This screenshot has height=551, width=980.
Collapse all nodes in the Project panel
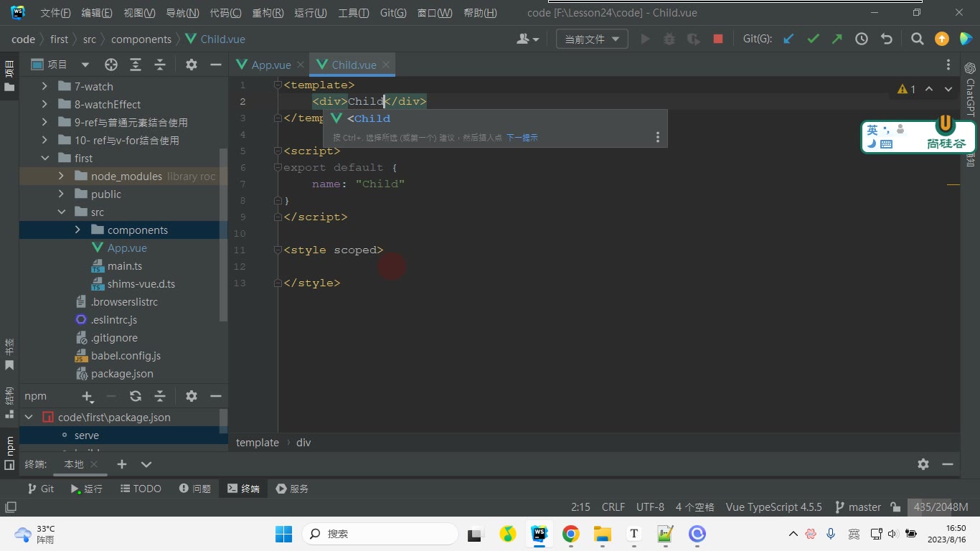pos(160,65)
